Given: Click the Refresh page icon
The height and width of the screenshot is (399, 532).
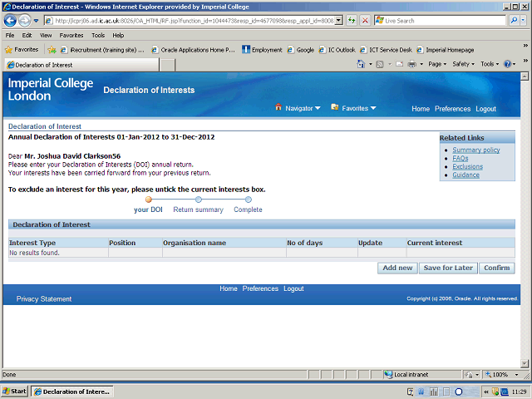Looking at the screenshot, I should (x=353, y=20).
